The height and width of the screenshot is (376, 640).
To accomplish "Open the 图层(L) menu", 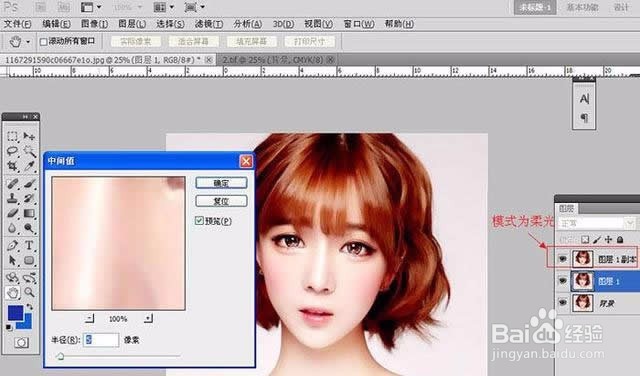I will coord(132,24).
